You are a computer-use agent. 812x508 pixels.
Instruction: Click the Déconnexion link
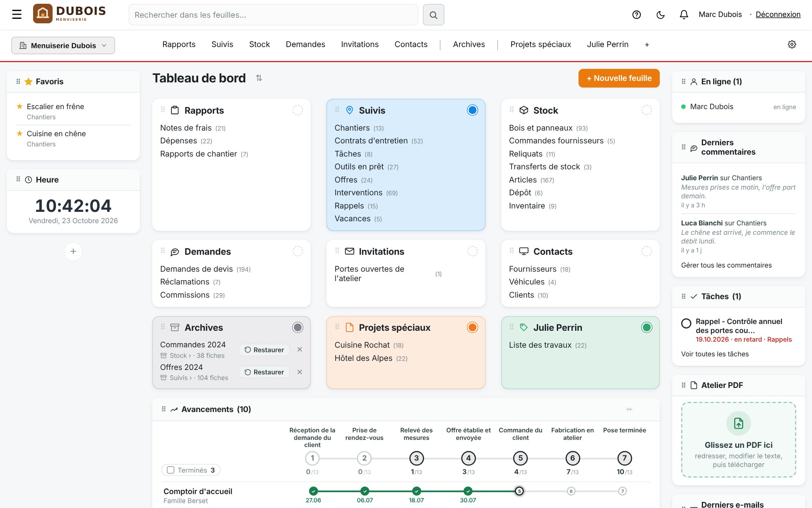778,14
